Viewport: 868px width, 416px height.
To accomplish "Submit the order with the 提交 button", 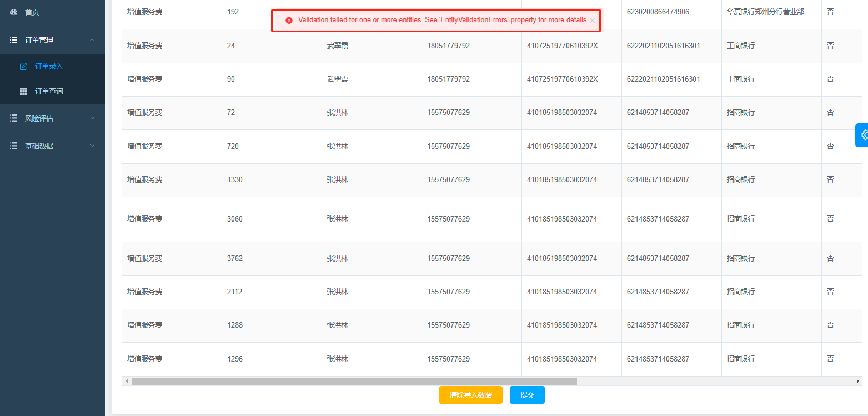I will click(527, 395).
